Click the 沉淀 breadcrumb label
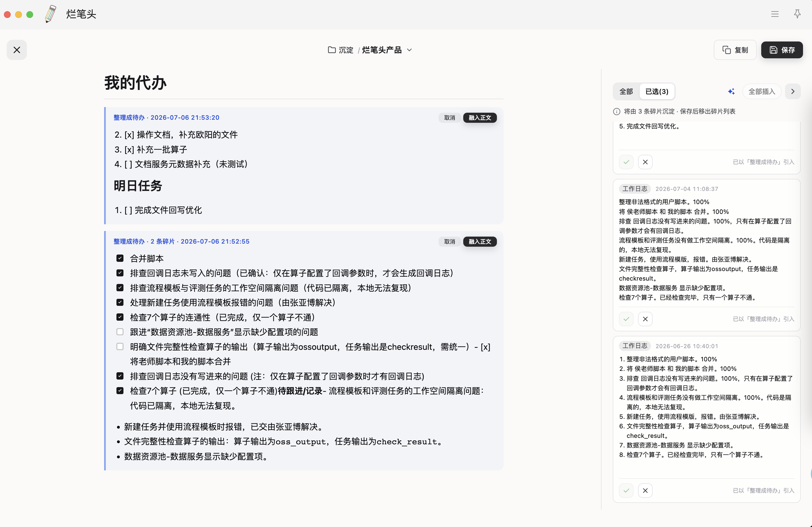812x527 pixels. [346, 50]
